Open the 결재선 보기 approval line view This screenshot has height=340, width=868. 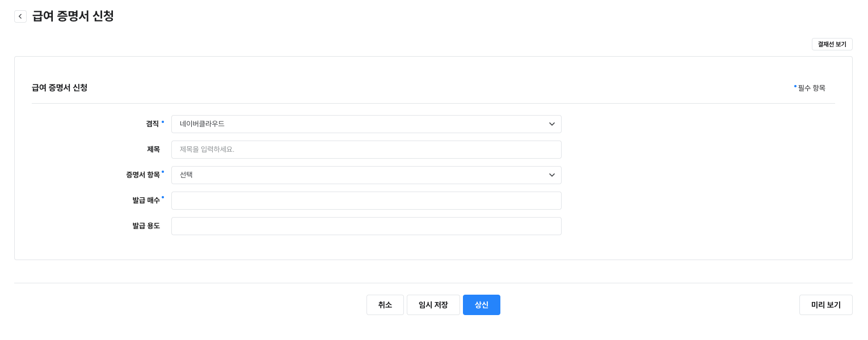pyautogui.click(x=832, y=44)
